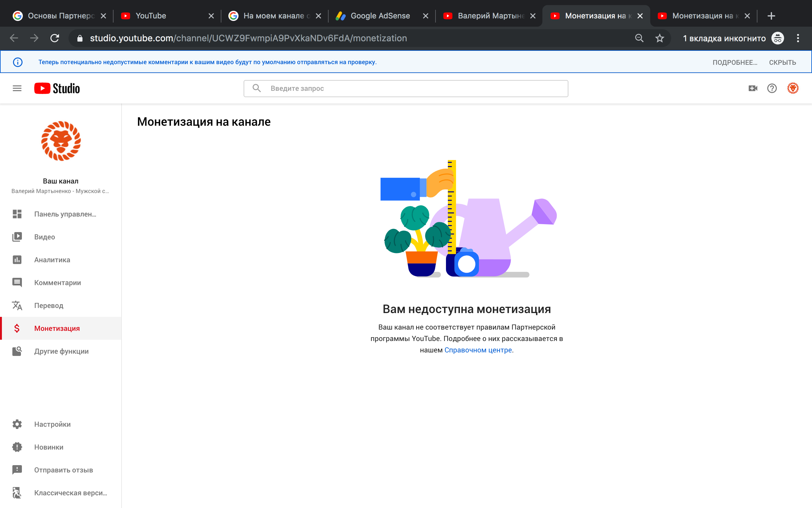Select the Комментарии menu item
Screen dimensions: 812x508
click(61, 283)
